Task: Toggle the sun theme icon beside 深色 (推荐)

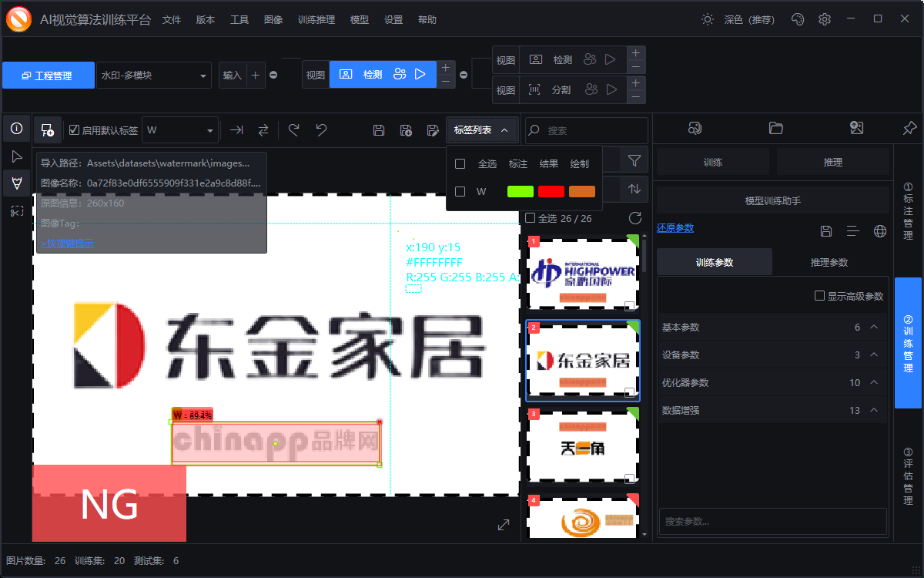Action: tap(708, 19)
